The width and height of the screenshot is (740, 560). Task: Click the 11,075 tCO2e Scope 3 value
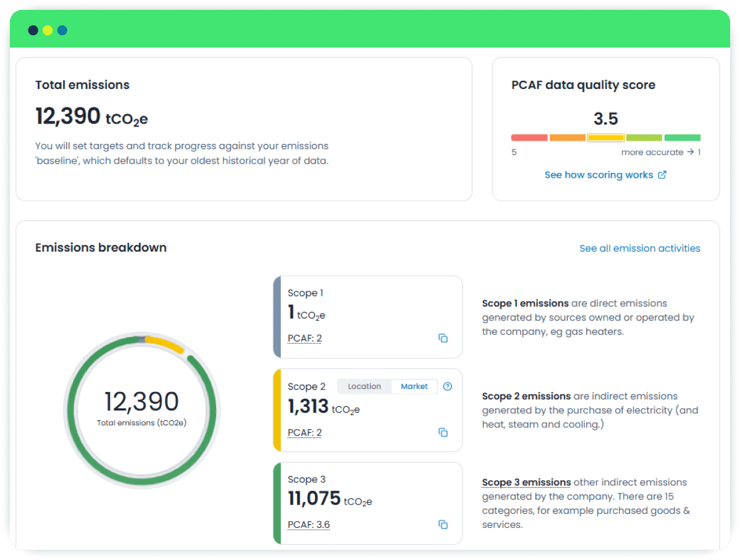(330, 499)
